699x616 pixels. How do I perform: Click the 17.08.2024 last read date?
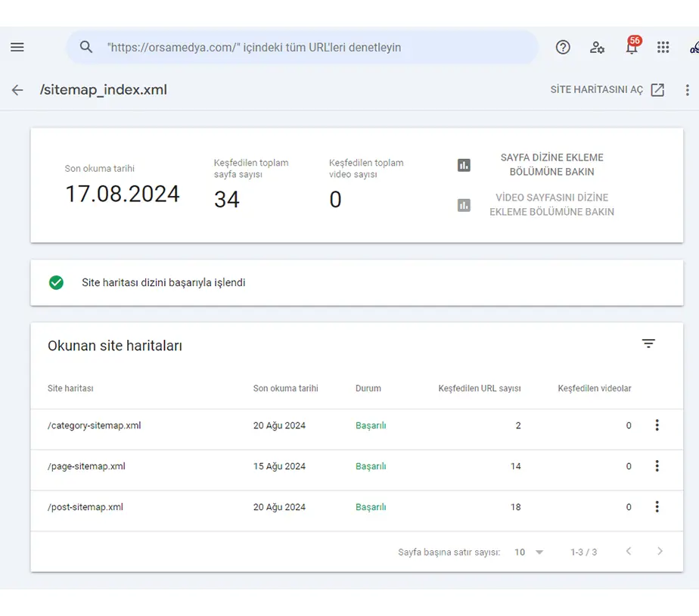coord(123,194)
